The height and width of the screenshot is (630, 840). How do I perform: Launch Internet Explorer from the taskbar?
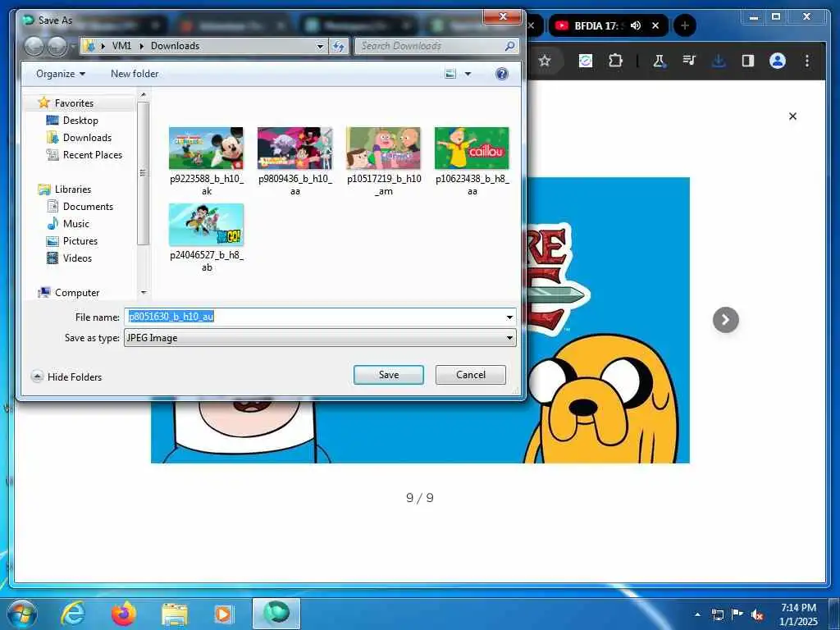click(x=72, y=614)
